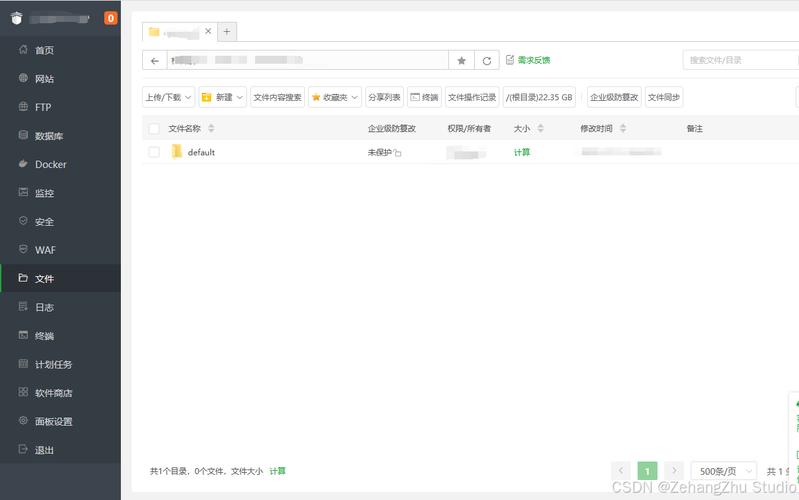Tick the checkbox for default folder
This screenshot has height=500, width=799.
click(154, 152)
